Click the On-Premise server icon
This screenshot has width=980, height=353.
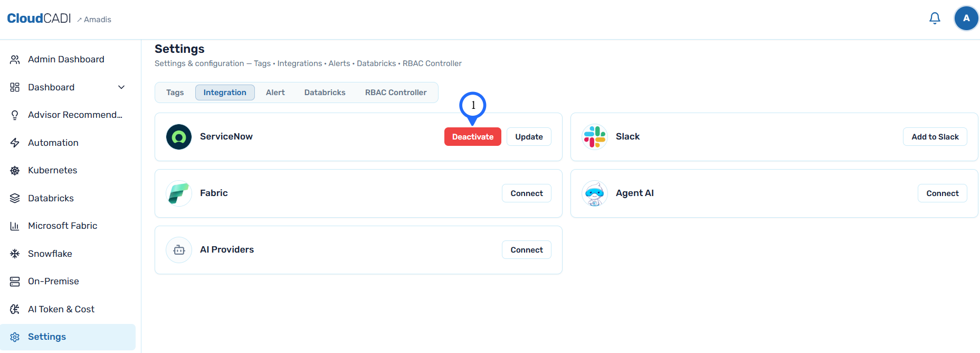[15, 282]
